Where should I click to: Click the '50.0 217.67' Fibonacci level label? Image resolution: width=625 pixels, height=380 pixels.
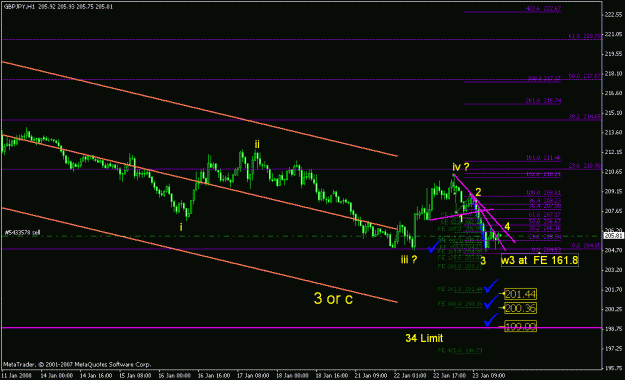pyautogui.click(x=585, y=76)
